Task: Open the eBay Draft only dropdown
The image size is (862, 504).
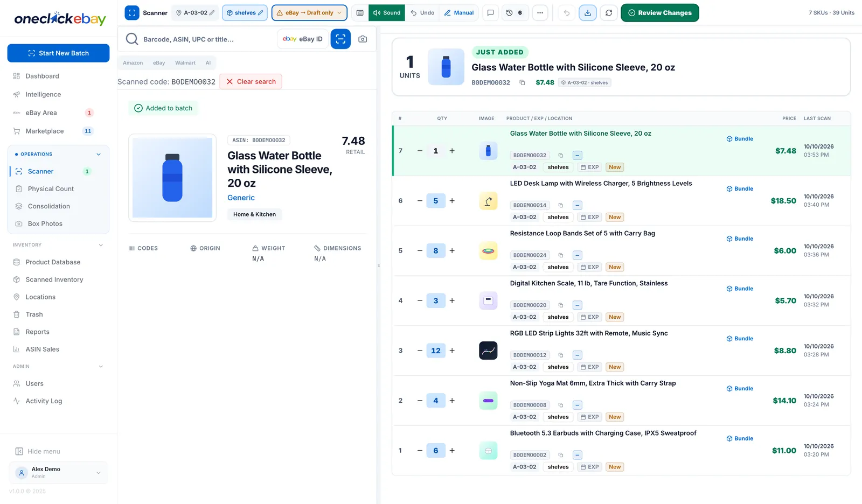Action: point(309,13)
